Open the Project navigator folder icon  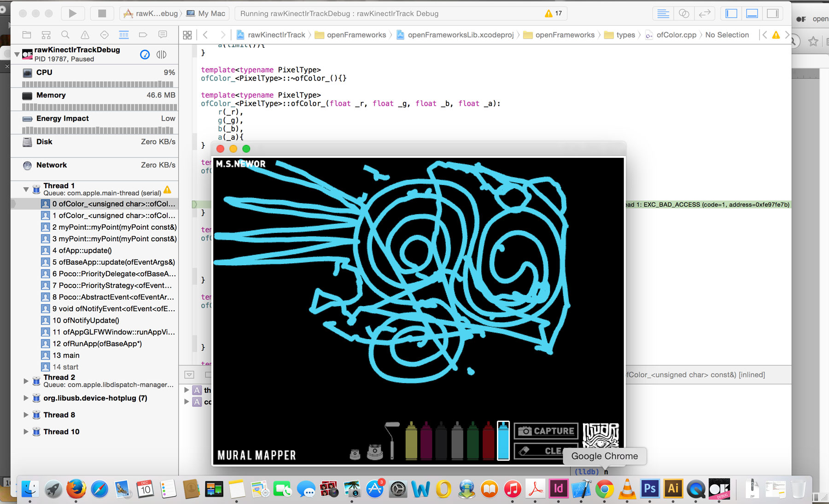coord(27,35)
